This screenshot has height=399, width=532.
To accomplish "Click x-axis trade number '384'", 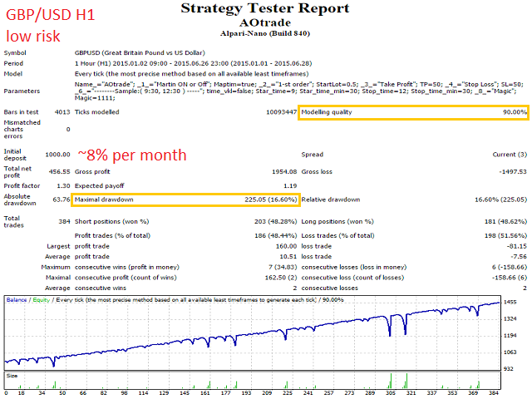I will tap(494, 392).
